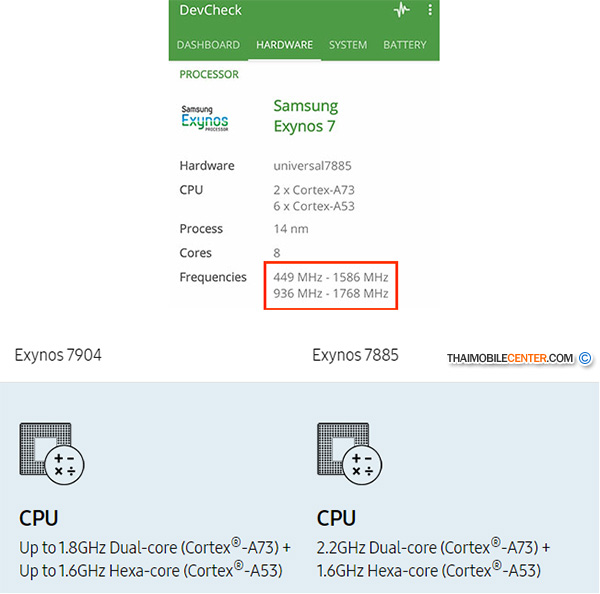
Task: Click the Exynos 7885 column label
Action: [x=355, y=355]
